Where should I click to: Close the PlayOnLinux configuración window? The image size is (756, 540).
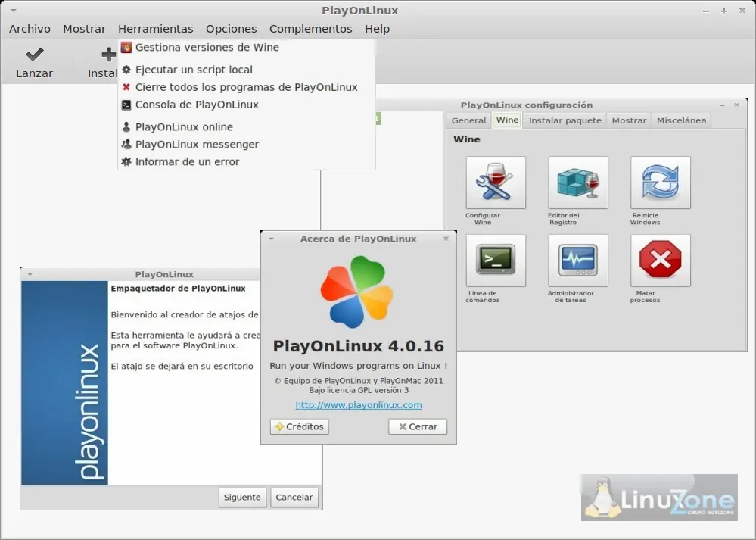pyautogui.click(x=737, y=105)
